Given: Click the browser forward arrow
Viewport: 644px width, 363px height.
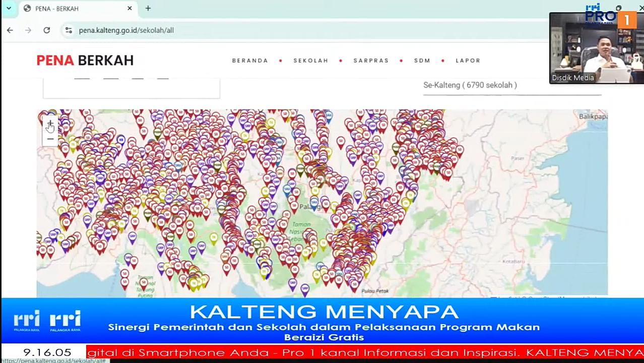Looking at the screenshot, I should [28, 30].
